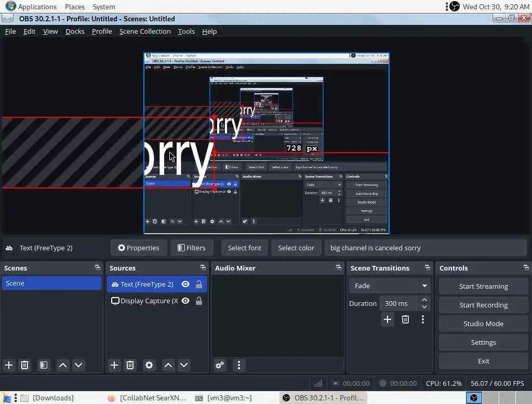The image size is (532, 404).
Task: Open the View menu
Action: click(50, 32)
